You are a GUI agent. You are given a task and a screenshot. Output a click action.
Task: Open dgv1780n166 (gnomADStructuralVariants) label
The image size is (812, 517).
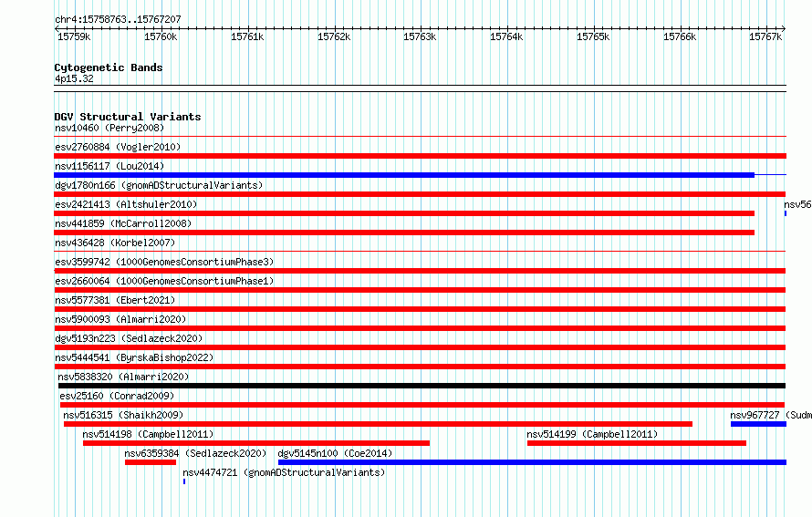pyautogui.click(x=159, y=185)
